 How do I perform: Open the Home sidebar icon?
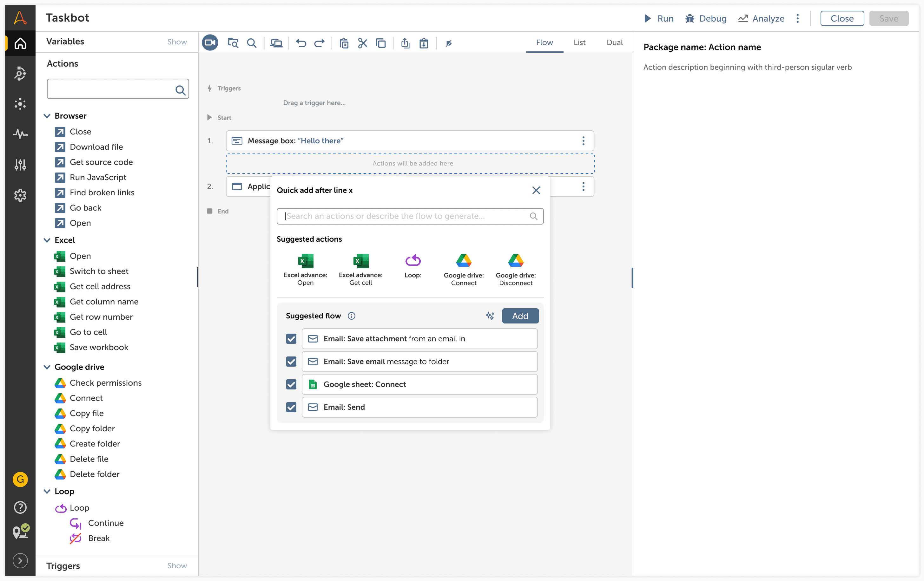click(x=20, y=43)
